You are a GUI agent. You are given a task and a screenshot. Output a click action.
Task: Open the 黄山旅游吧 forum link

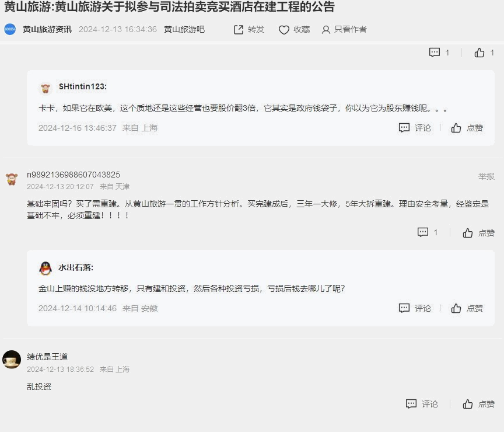[184, 29]
